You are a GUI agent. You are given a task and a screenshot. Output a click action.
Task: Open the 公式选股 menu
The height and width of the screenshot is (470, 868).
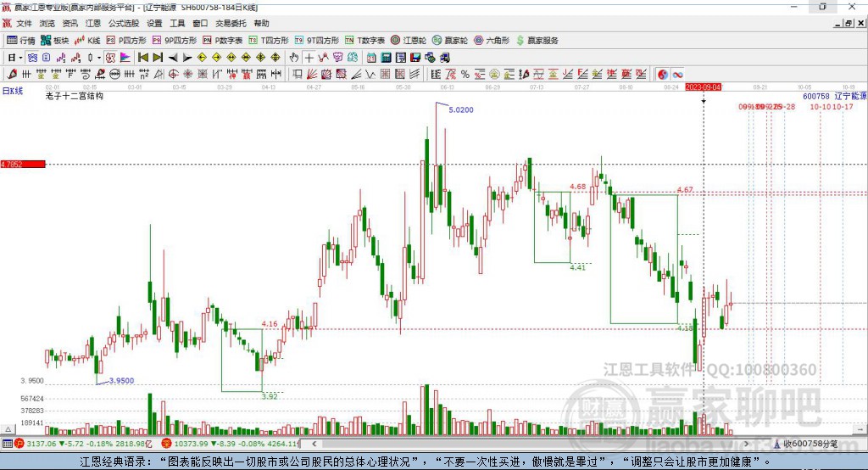pyautogui.click(x=124, y=23)
